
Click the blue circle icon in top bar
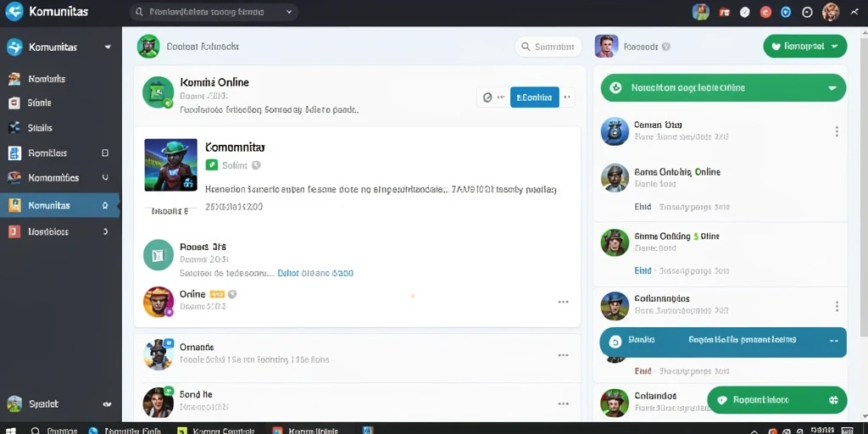point(786,12)
